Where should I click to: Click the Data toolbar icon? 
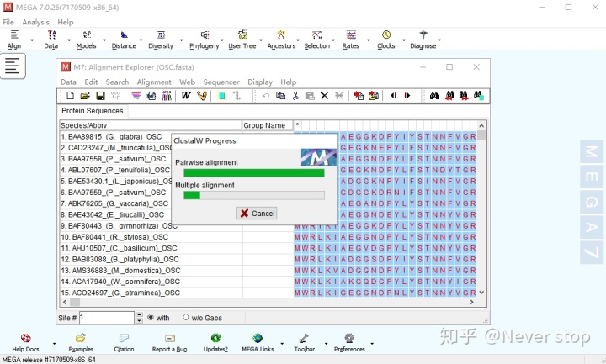click(x=51, y=40)
